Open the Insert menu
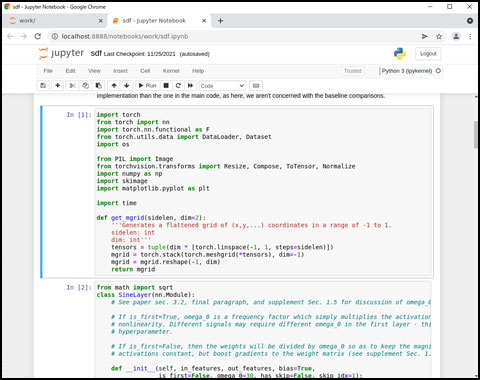Screen dimensions: 480x380 click(x=120, y=71)
